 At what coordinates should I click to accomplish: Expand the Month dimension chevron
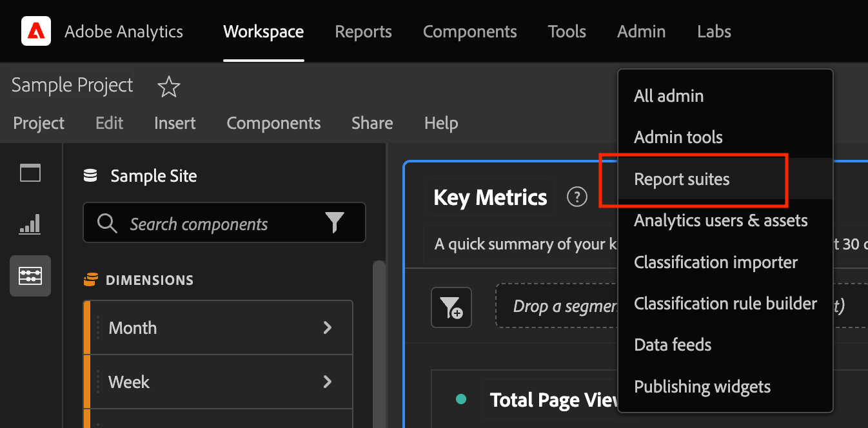click(328, 327)
